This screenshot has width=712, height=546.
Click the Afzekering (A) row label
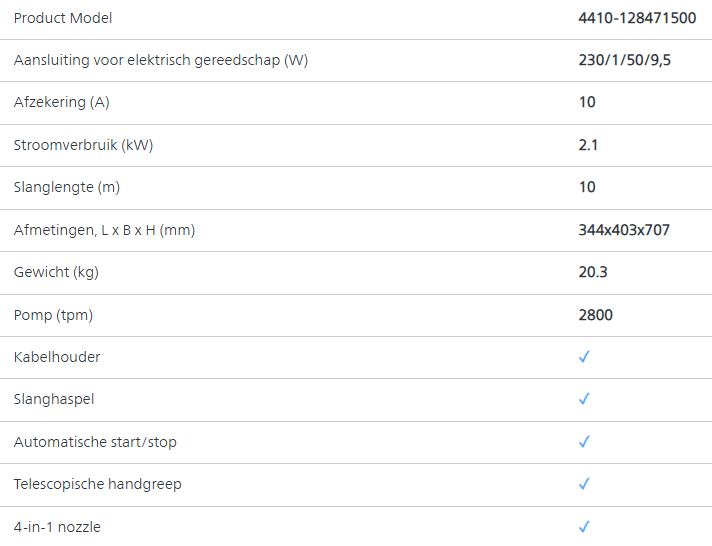(62, 102)
